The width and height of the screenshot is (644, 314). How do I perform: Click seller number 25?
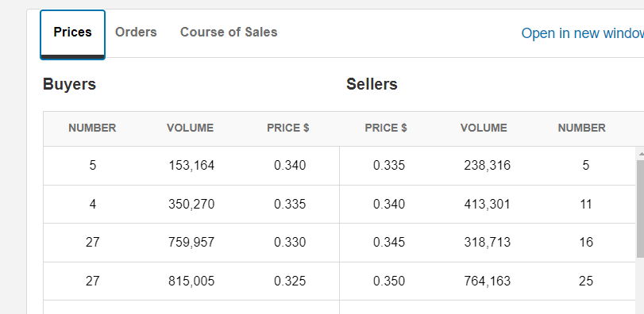586,281
